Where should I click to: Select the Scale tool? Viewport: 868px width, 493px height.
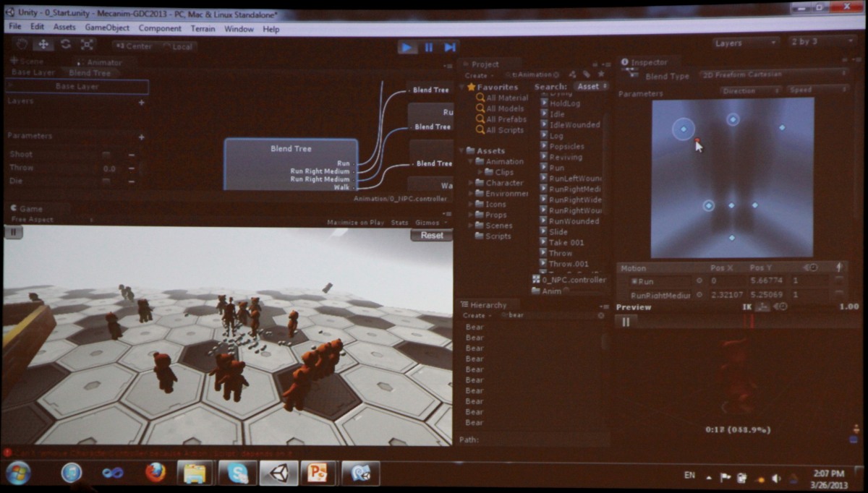click(x=87, y=45)
